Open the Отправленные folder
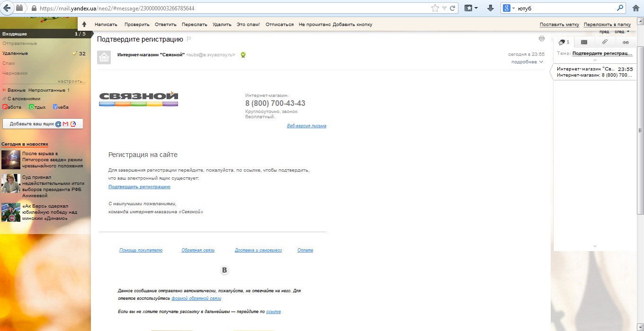644x331 pixels. (x=19, y=44)
